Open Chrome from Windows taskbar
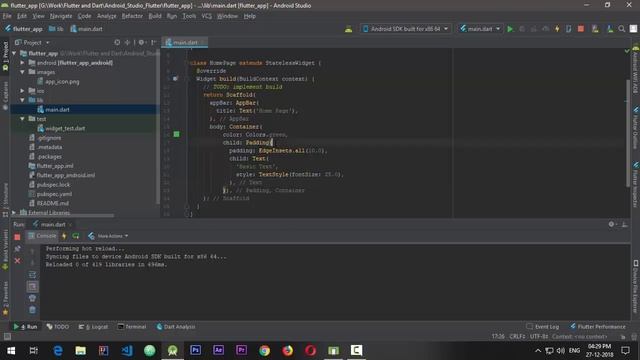This screenshot has height=360, width=640. [x=264, y=350]
